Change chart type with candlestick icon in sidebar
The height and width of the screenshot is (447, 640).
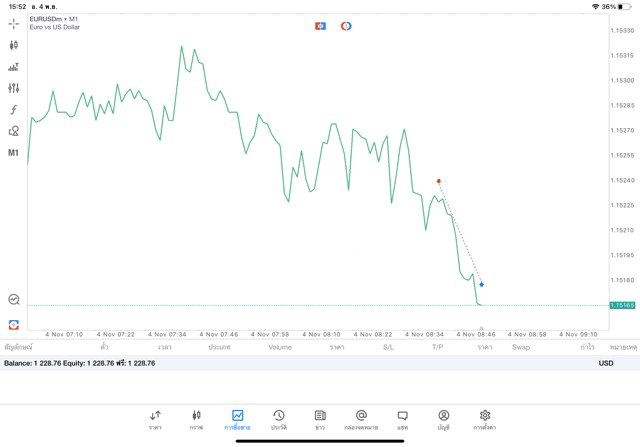point(13,45)
